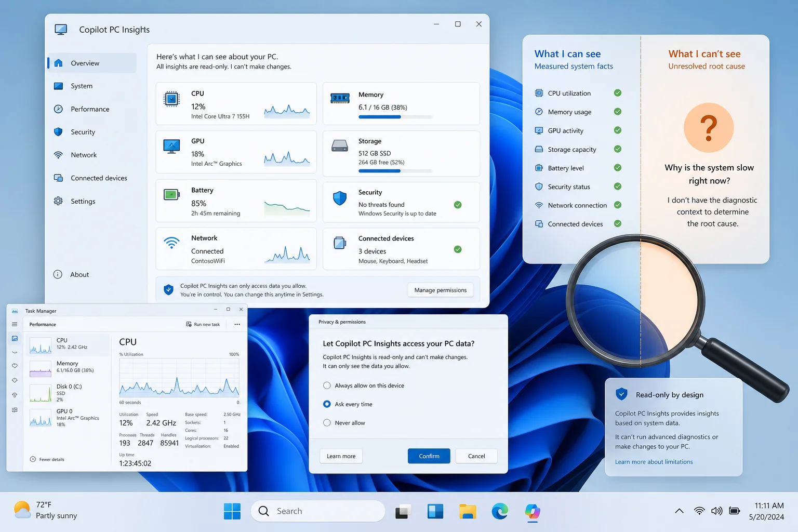
Task: Launch Copilot from the taskbar
Action: click(x=533, y=512)
